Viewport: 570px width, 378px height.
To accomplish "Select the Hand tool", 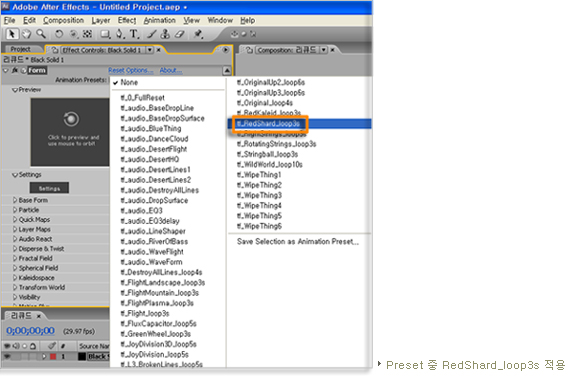I will pos(26,34).
